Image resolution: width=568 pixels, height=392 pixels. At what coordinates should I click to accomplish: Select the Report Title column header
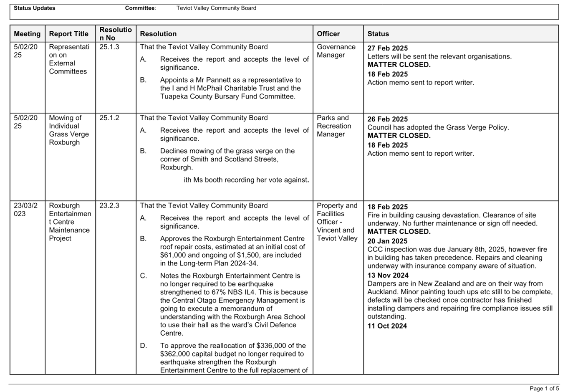pos(68,34)
